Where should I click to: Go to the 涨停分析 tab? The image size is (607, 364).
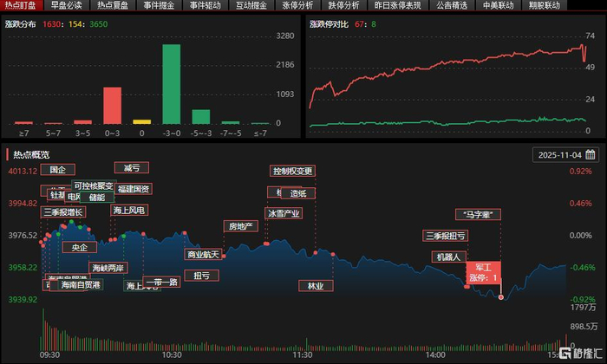pyautogui.click(x=297, y=5)
